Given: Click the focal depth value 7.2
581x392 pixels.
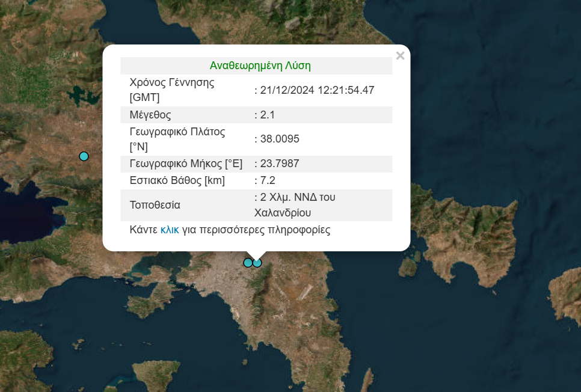Looking at the screenshot, I should click(267, 180).
